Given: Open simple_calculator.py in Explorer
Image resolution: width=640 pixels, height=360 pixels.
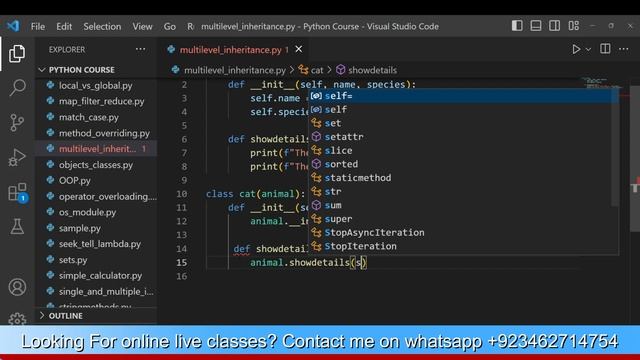Looking at the screenshot, I should 96,276.
